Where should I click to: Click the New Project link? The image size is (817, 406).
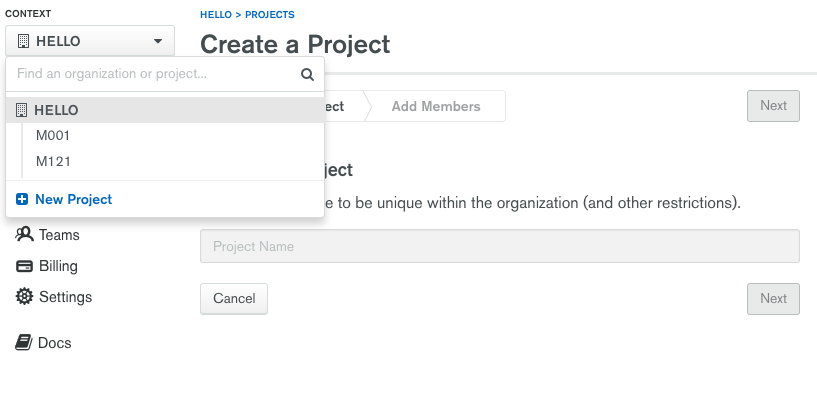click(x=73, y=200)
